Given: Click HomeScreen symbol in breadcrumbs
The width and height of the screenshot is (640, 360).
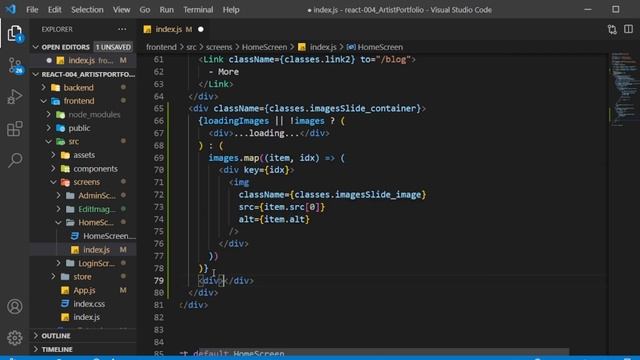Looking at the screenshot, I should point(380,47).
